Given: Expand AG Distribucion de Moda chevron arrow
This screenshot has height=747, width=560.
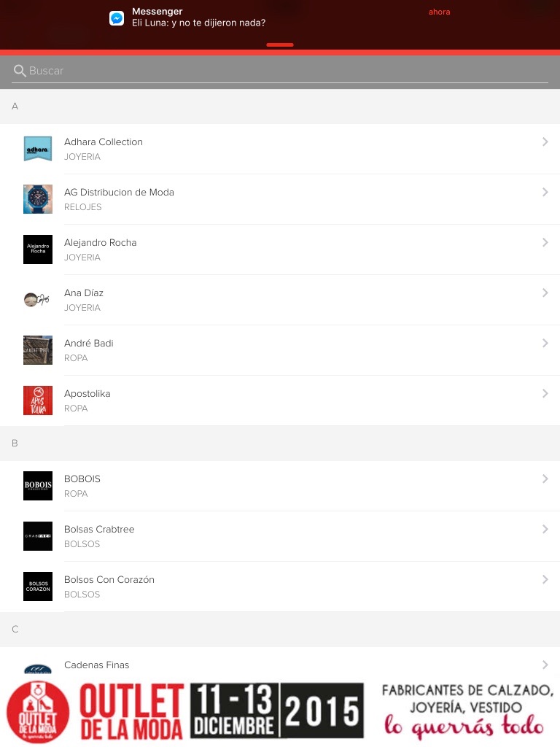Looking at the screenshot, I should click(545, 193).
